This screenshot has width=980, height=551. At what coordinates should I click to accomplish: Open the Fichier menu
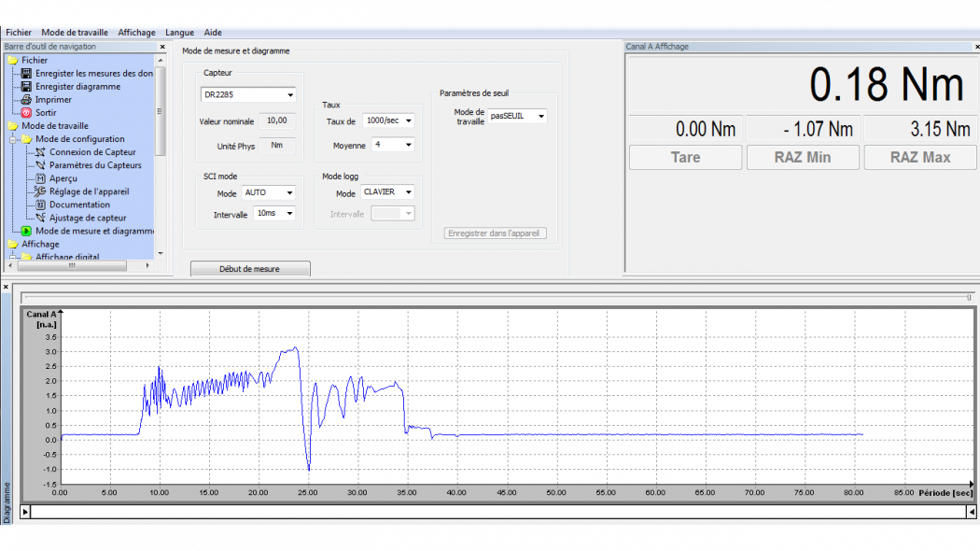coord(19,33)
